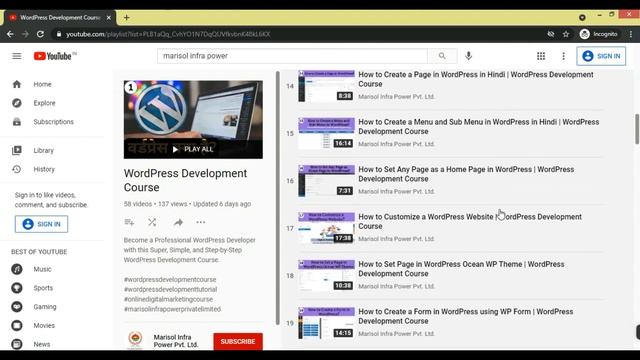Open video 19 thumbnail, WP Form
Screen dimensions: 640x360
point(326,323)
